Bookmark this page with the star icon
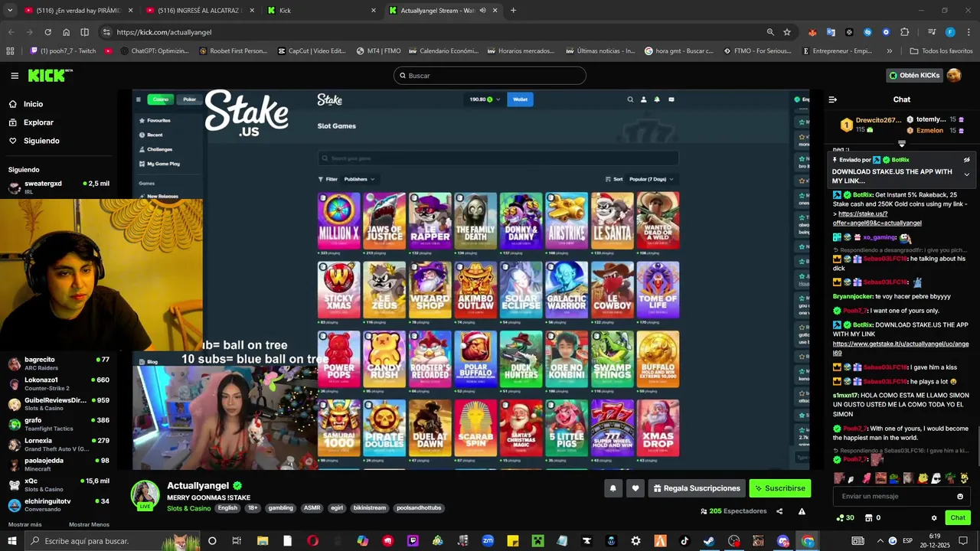This screenshot has height=551, width=980. coord(787,32)
